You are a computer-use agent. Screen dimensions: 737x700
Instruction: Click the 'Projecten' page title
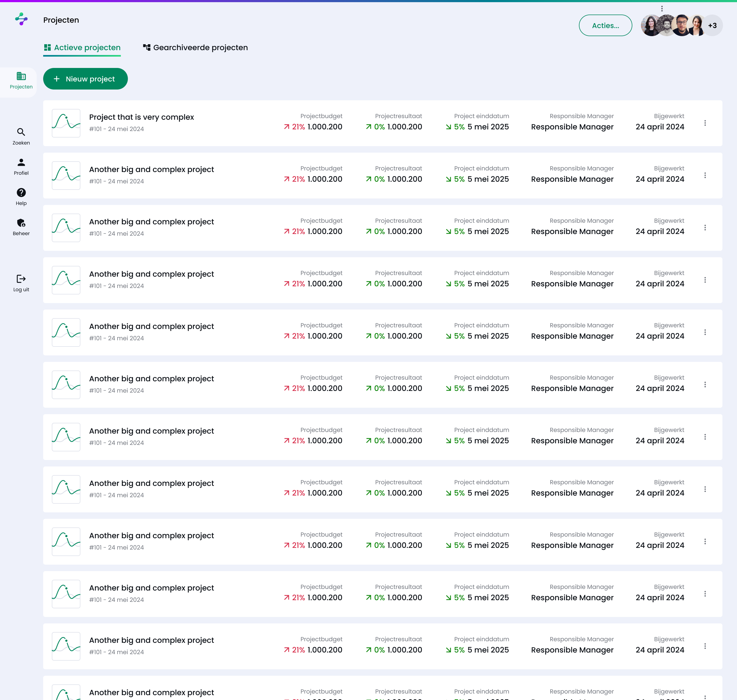click(x=61, y=20)
